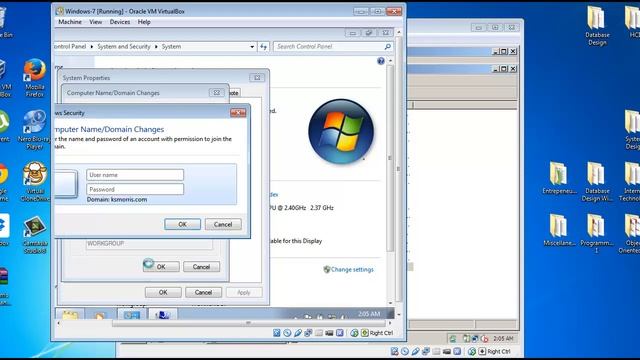This screenshot has width=640, height=360.
Task: Click the VM horizontal scrollbar right arrow
Action: [x=390, y=323]
